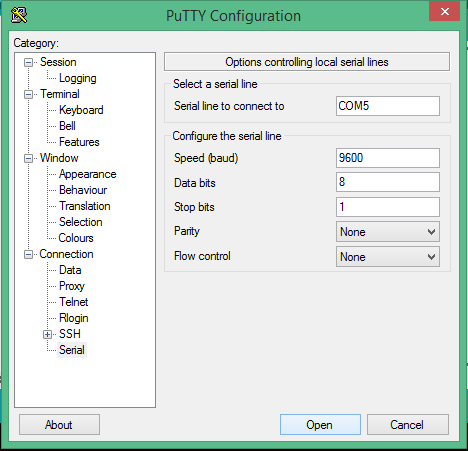Select the Rlogin category

[73, 318]
